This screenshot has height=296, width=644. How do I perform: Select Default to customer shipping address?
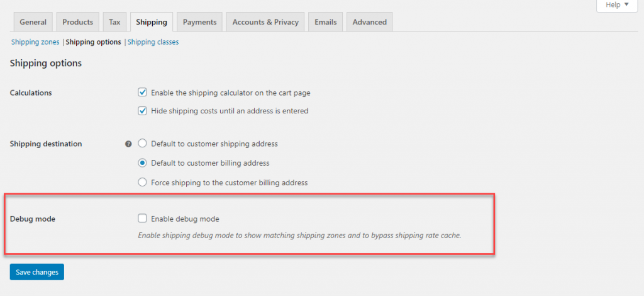[x=143, y=144]
